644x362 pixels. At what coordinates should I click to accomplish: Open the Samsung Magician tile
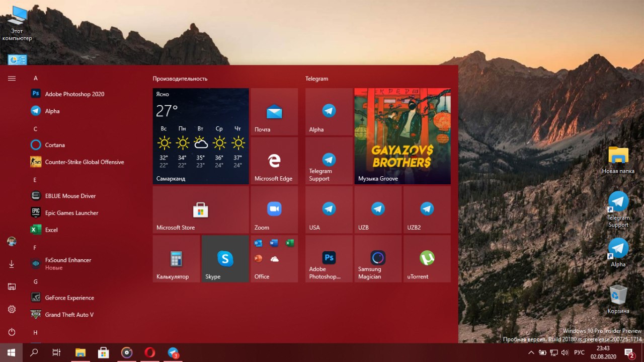coord(378,259)
